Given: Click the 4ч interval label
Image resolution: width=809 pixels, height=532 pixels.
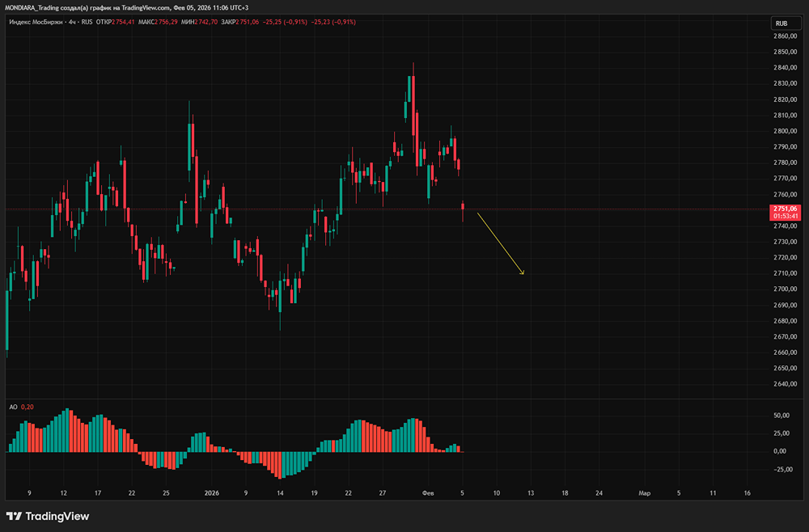Looking at the screenshot, I should 67,22.
